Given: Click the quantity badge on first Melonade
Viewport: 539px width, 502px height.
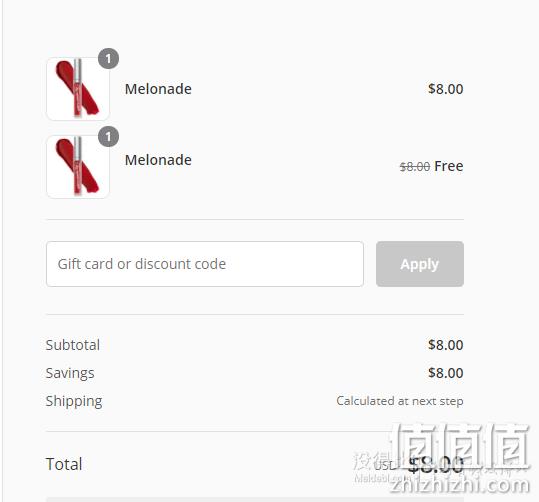Looking at the screenshot, I should click(x=109, y=58).
